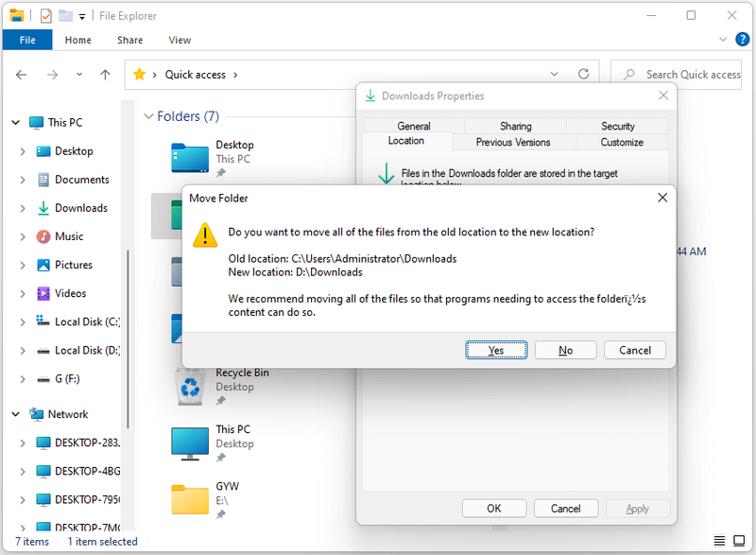This screenshot has width=756, height=555.
Task: Switch to the Sharing properties tab
Action: [x=515, y=126]
